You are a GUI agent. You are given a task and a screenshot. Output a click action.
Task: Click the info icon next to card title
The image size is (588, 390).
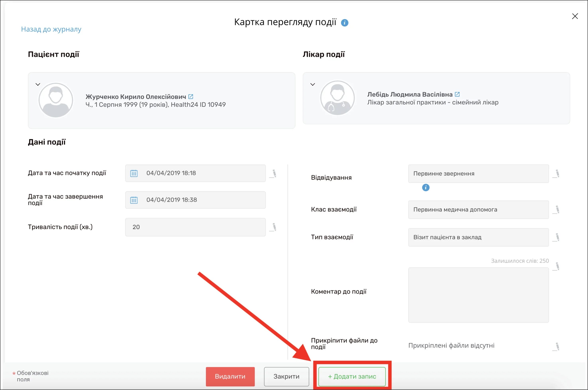[x=344, y=23]
